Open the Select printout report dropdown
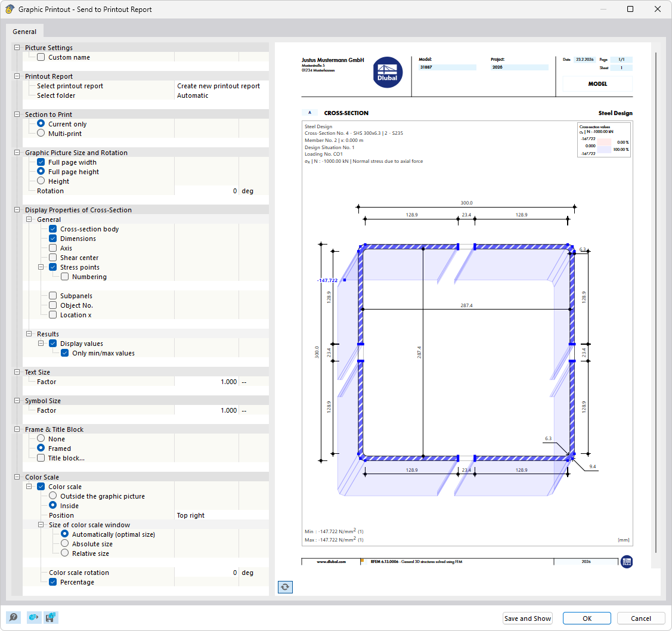This screenshot has height=631, width=672. pos(218,85)
